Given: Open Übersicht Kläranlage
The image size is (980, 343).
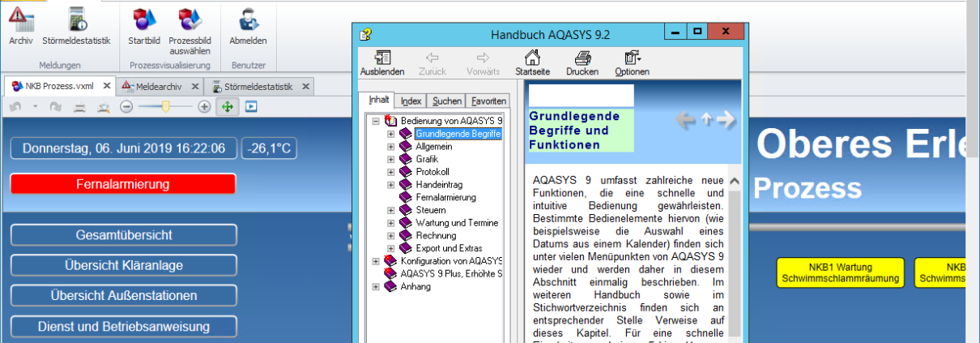Looking at the screenshot, I should (x=124, y=265).
